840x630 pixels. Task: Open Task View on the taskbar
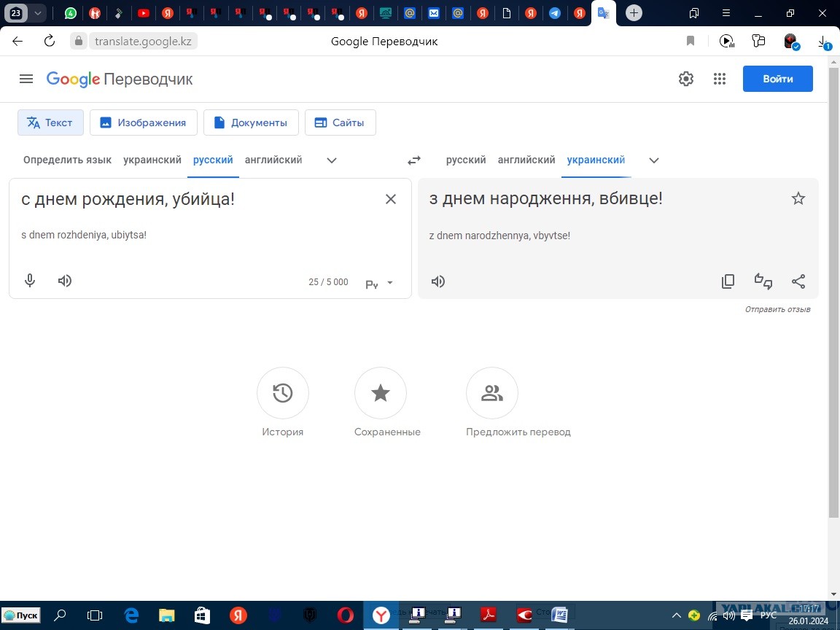95,615
